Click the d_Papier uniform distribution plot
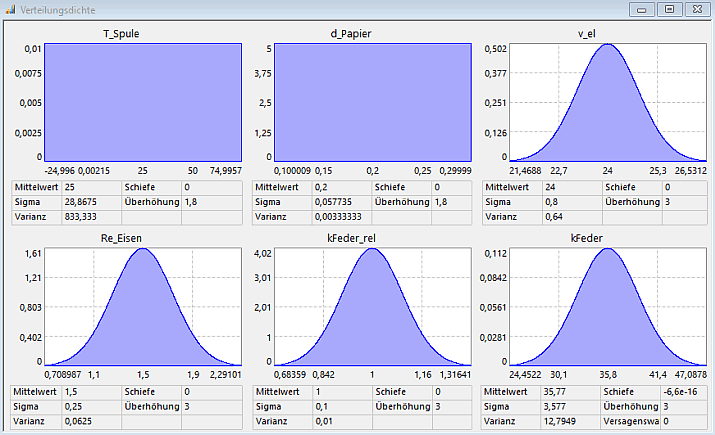The image size is (715, 435). [x=371, y=102]
